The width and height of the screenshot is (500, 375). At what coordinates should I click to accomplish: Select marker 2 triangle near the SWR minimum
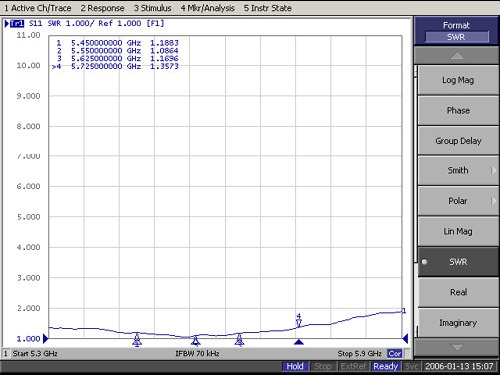click(196, 341)
